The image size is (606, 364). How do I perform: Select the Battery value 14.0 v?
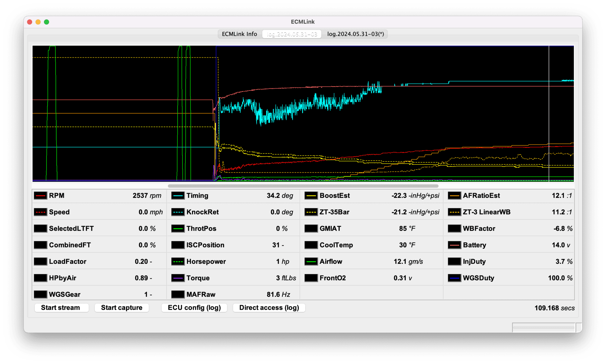coord(561,245)
